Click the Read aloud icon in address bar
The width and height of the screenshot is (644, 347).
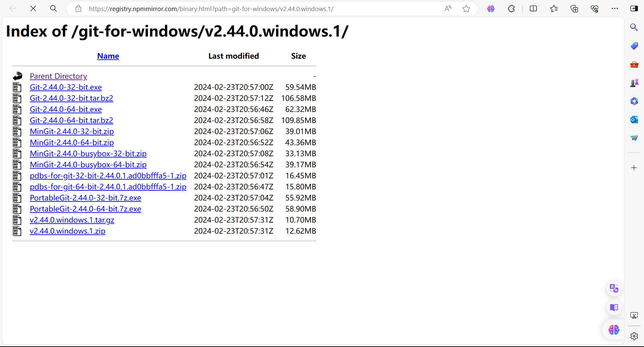[448, 9]
